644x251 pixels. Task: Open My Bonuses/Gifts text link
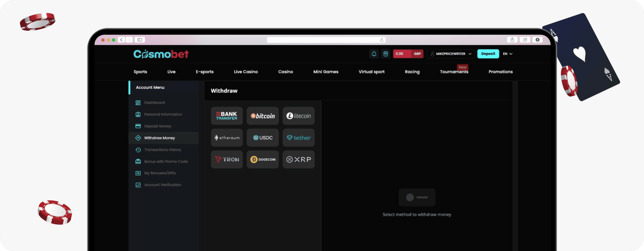160,173
